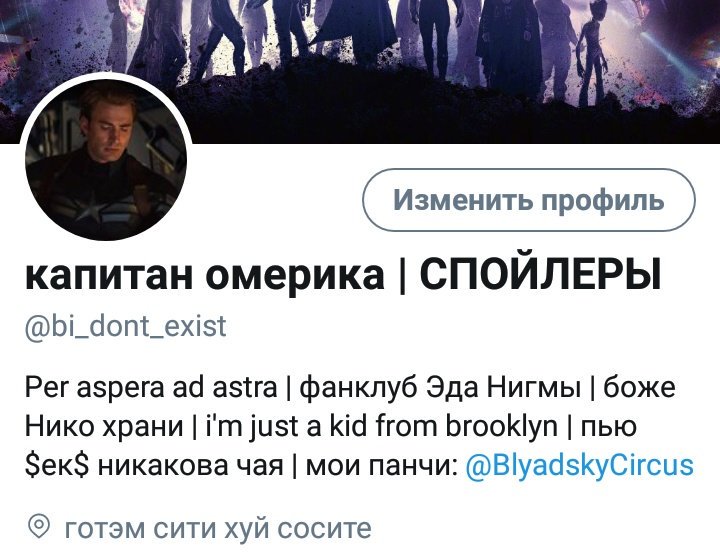
Task: Click the Изменить профиль button
Action: [529, 200]
